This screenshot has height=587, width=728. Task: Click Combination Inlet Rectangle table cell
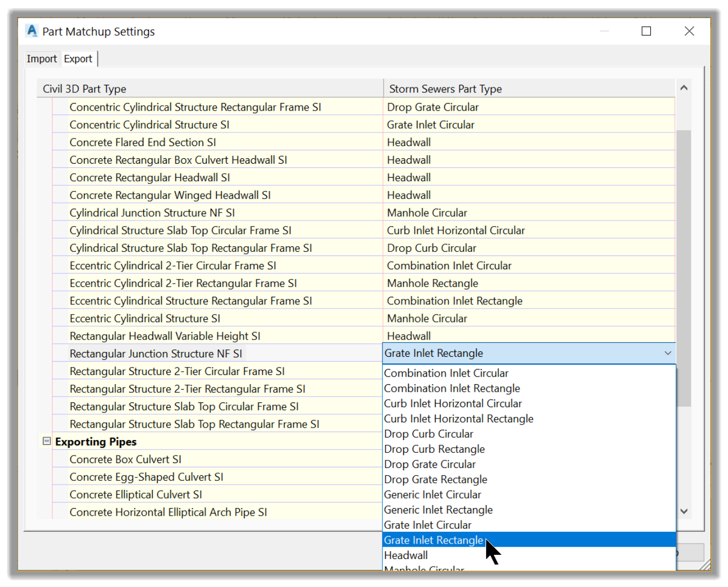(529, 301)
